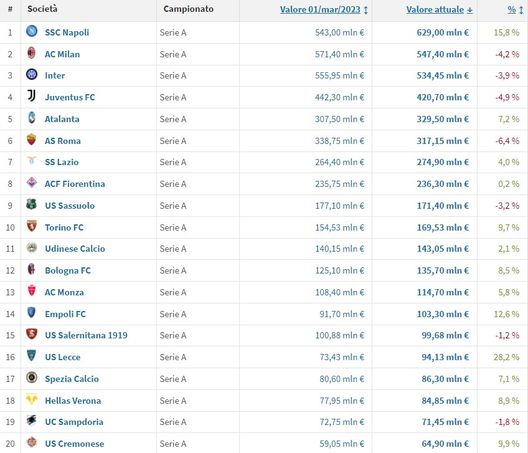Open the ACF Fiorentina team link
The image size is (528, 453).
coord(75,184)
